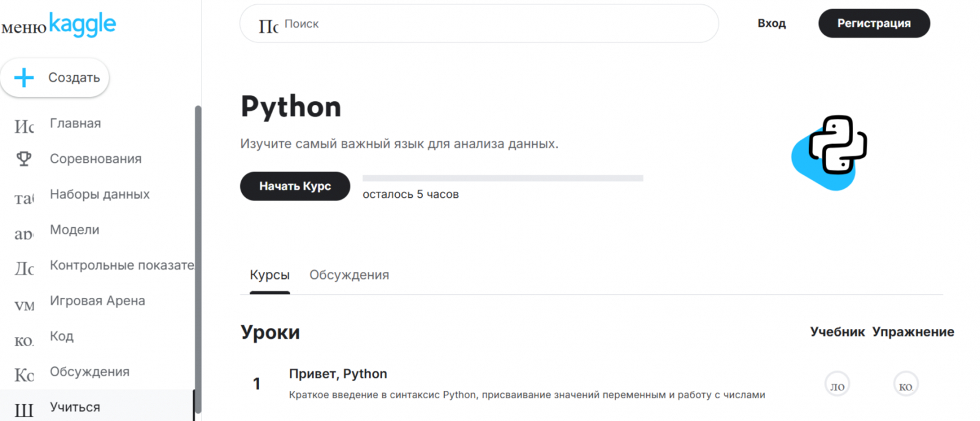This screenshot has width=980, height=421.
Task: Open the Учебник icon for lesson 1
Action: pos(837,385)
